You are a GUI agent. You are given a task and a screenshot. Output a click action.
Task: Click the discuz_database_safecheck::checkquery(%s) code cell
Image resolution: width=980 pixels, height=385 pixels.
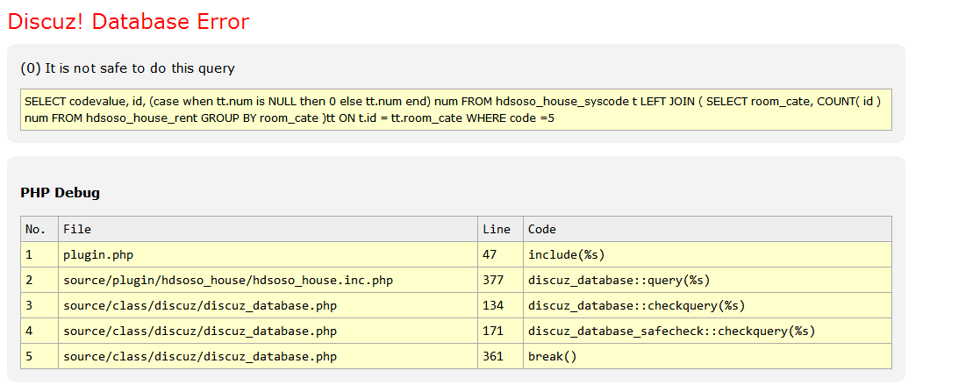(671, 331)
